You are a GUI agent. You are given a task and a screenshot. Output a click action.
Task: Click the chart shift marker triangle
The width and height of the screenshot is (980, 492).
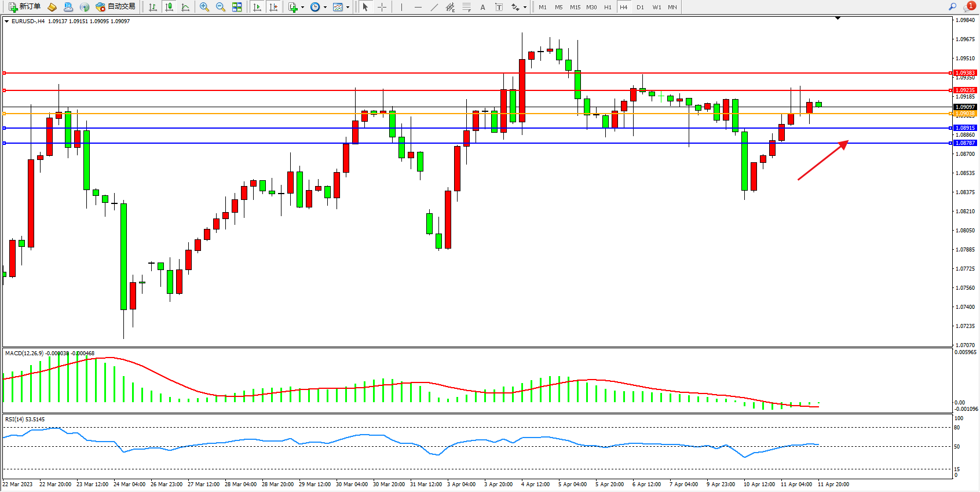pos(838,19)
